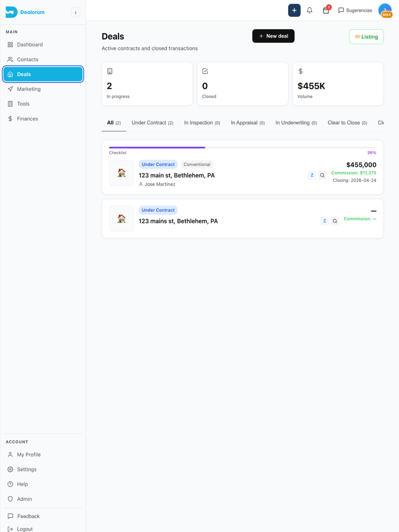The height and width of the screenshot is (532, 399).
Task: Open the calendar icon with red badge
Action: (x=326, y=10)
